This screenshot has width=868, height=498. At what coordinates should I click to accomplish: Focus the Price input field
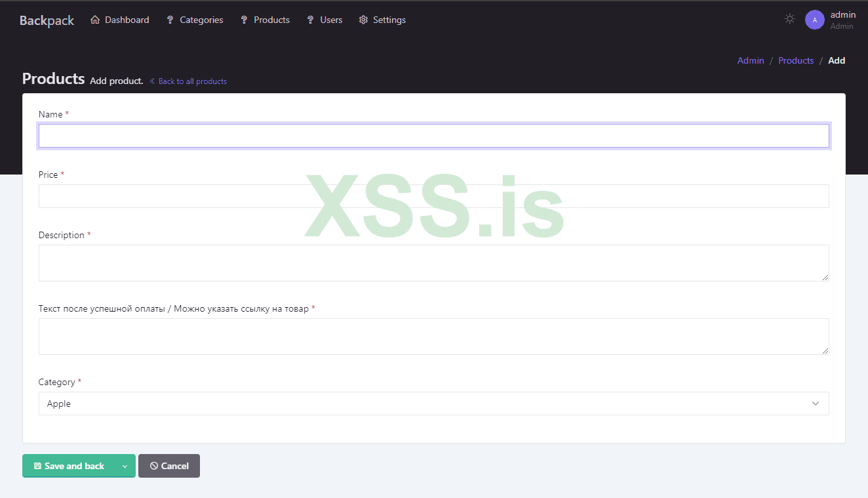434,196
